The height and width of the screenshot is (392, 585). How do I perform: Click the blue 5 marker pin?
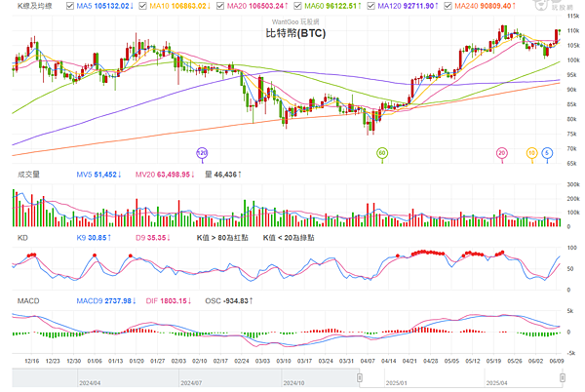pyautogui.click(x=547, y=154)
